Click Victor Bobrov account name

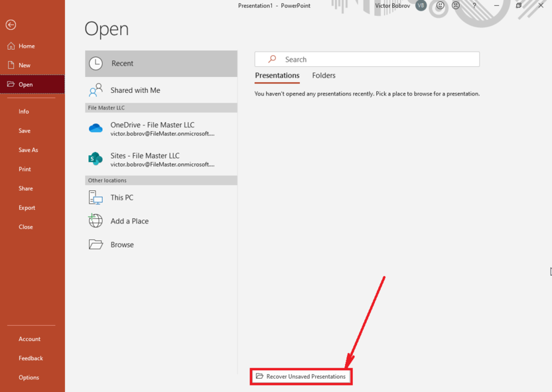pos(393,5)
